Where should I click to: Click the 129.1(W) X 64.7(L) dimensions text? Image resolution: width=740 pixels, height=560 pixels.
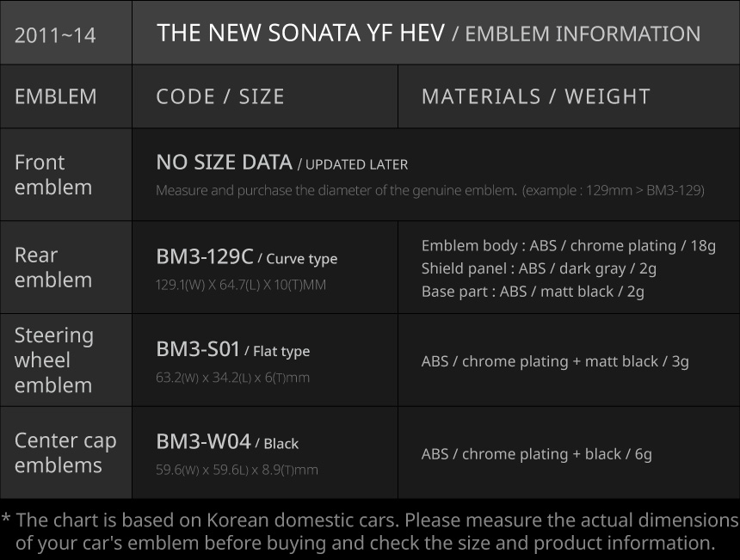click(241, 285)
